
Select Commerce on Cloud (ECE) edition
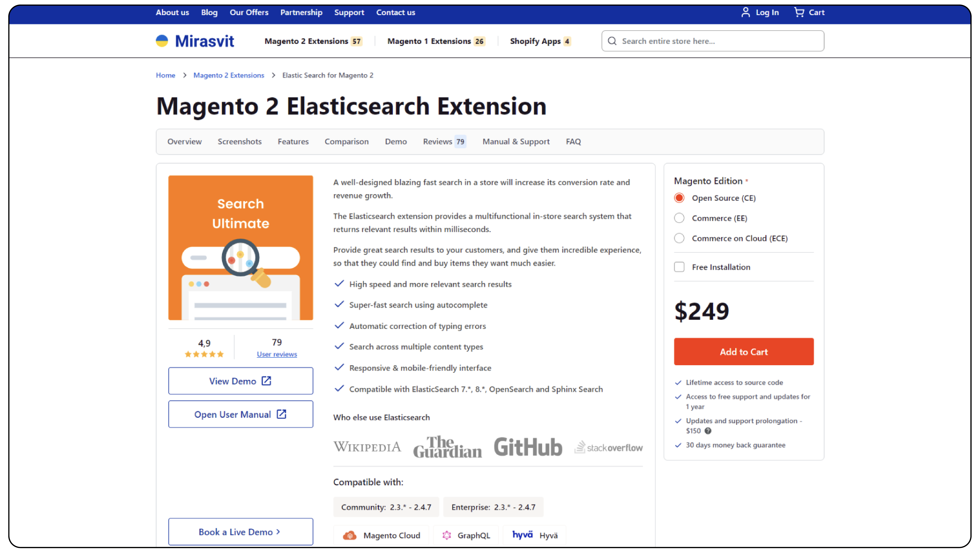pyautogui.click(x=679, y=238)
